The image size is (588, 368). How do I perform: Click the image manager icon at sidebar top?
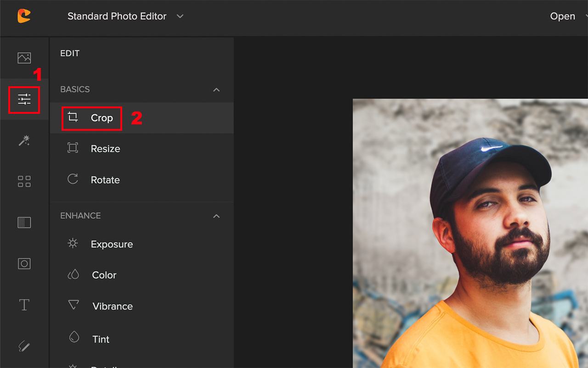tap(24, 58)
